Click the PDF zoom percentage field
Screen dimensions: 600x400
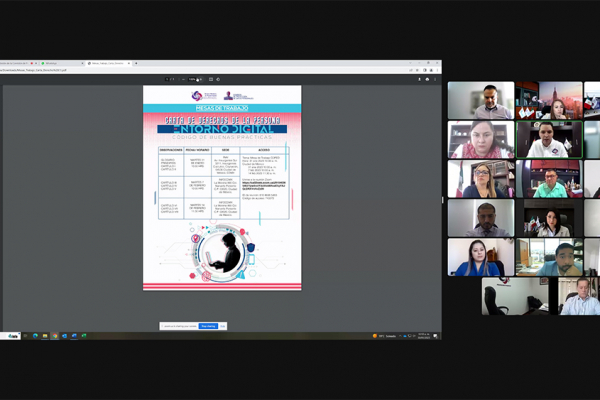click(x=192, y=79)
